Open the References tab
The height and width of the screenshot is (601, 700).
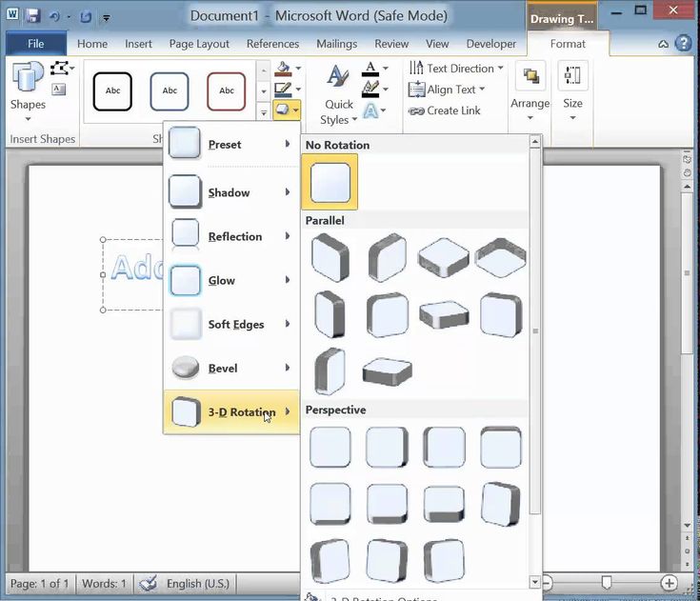[x=272, y=44]
